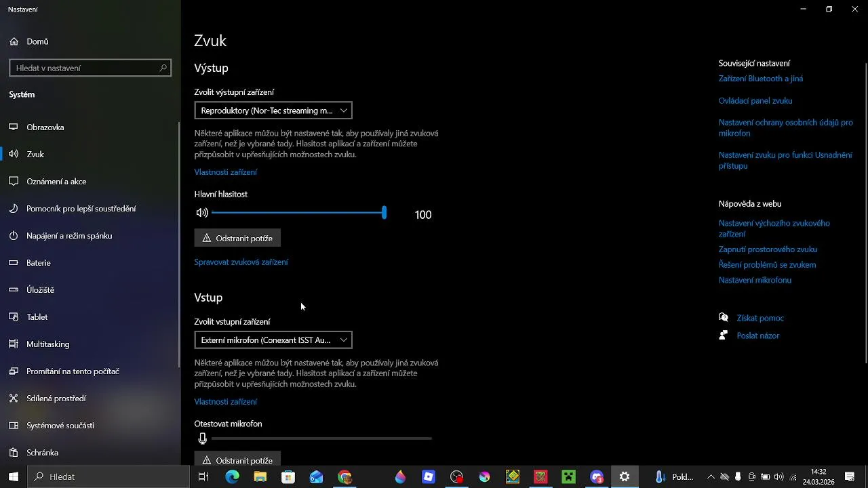Image resolution: width=868 pixels, height=488 pixels.
Task: Click the battery icon in system tray
Action: 765,477
